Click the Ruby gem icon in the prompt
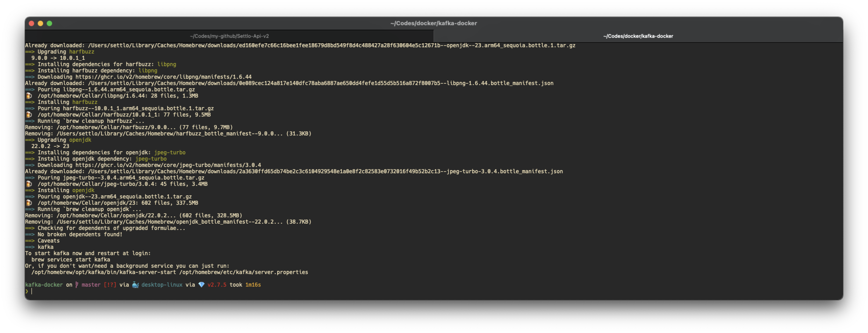868x333 pixels. (x=201, y=285)
